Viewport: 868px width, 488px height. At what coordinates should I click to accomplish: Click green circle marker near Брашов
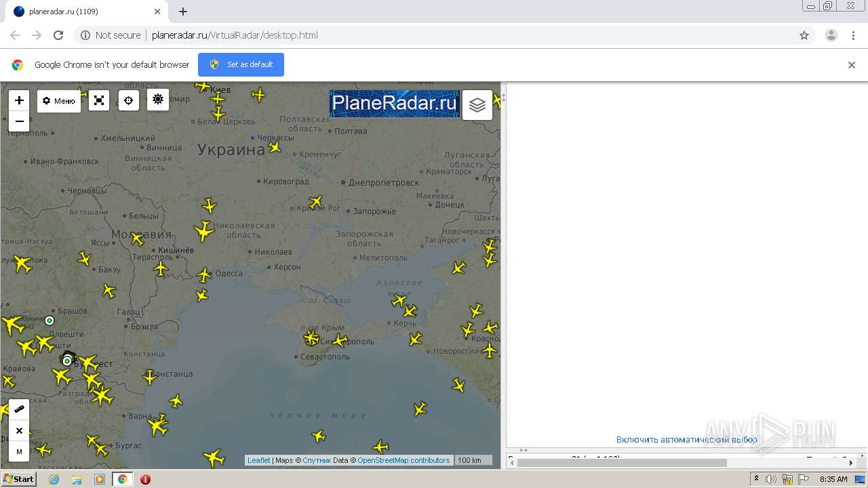(x=50, y=321)
